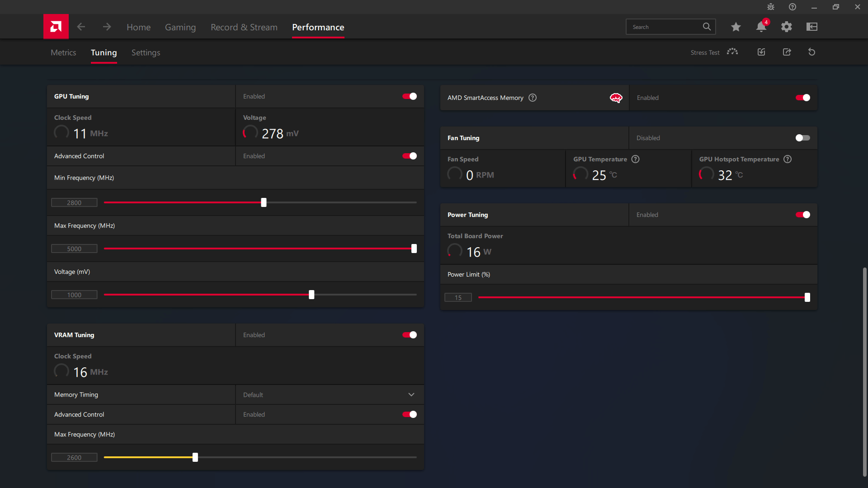Click the VRAM 2600 frequency input box
Screen dimensions: 868x488
pyautogui.click(x=74, y=457)
